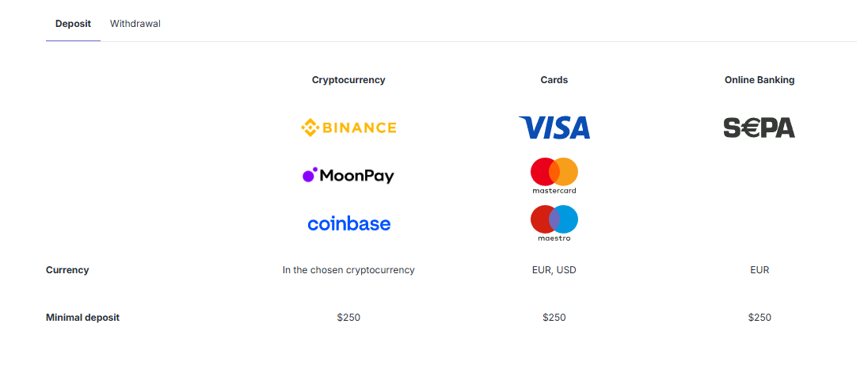Viewport: 868px width, 377px height.
Task: Switch to the Withdrawal tab
Action: click(135, 24)
